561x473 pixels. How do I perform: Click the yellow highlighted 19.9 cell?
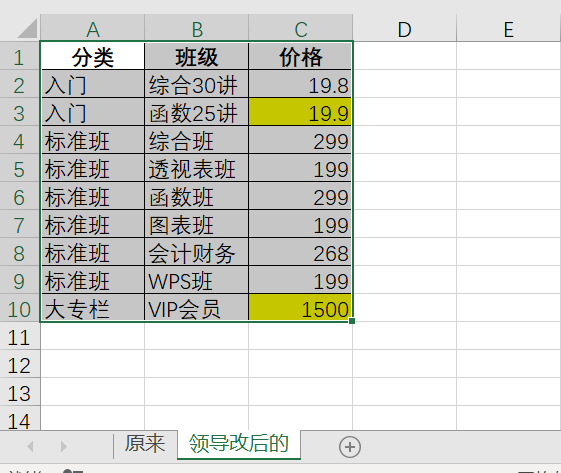click(301, 112)
